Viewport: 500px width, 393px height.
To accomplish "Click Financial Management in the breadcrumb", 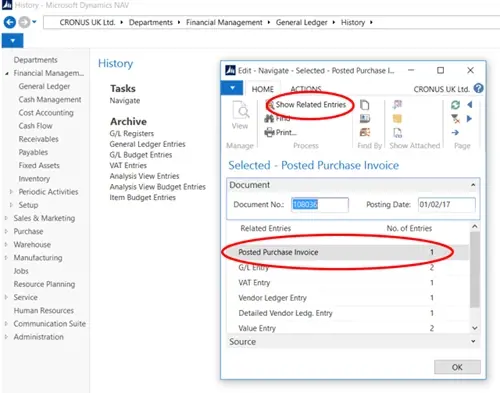I will pyautogui.click(x=224, y=22).
